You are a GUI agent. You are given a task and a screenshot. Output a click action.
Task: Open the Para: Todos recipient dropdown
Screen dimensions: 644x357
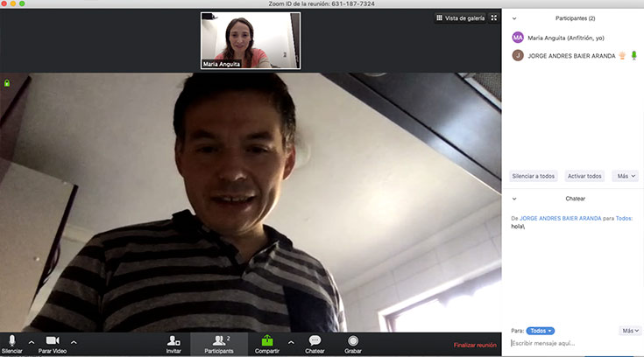pyautogui.click(x=540, y=331)
